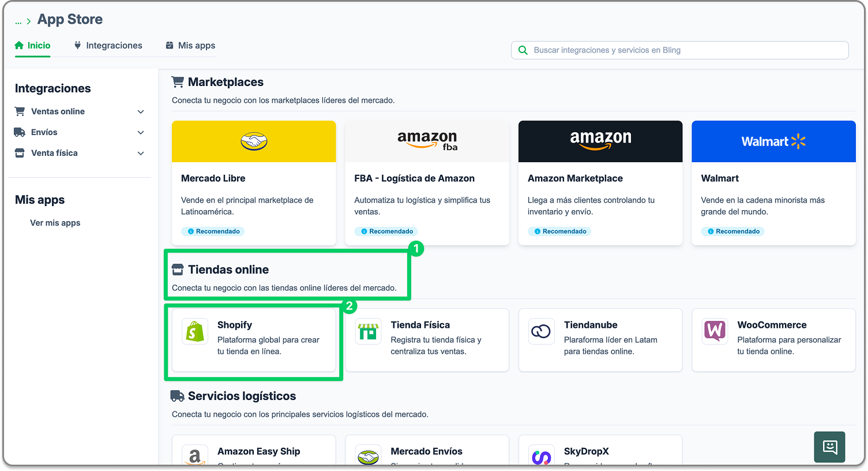Click the breadcrumb ellipsis before App Store
The width and height of the screenshot is (868, 471).
pos(18,21)
